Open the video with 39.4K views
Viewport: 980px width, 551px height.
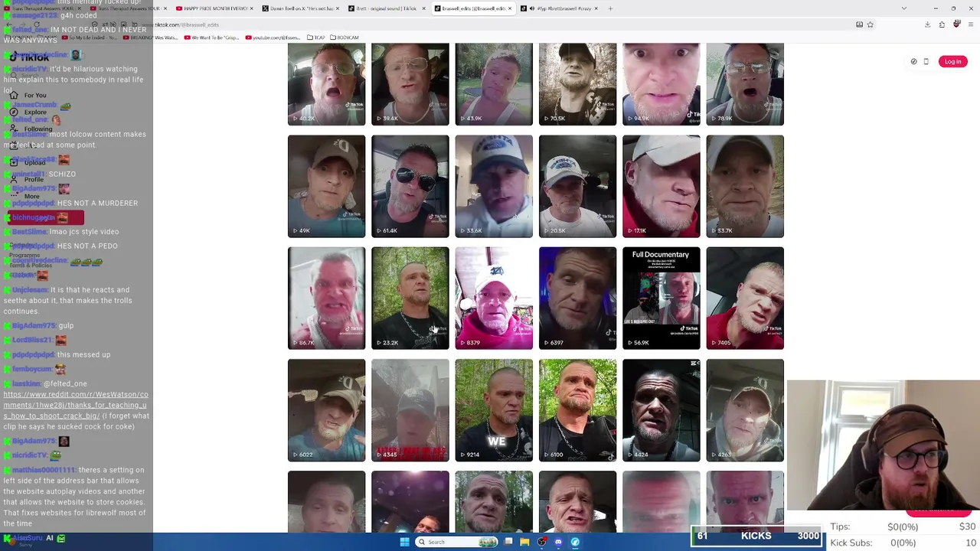410,84
